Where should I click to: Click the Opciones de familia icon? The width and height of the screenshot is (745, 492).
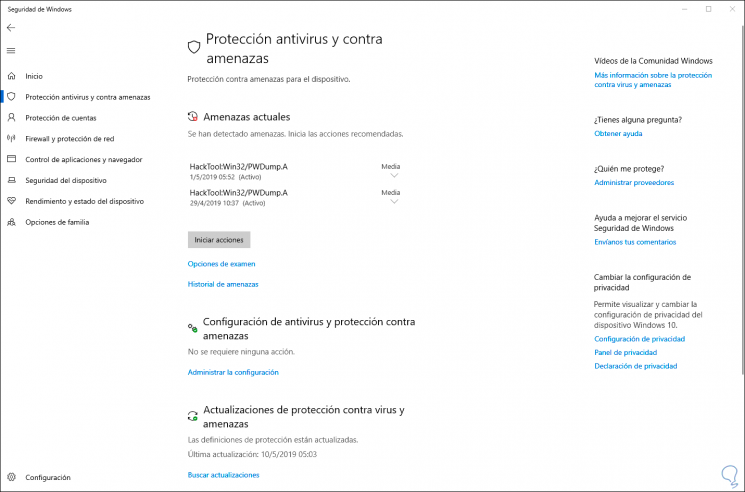(x=12, y=222)
